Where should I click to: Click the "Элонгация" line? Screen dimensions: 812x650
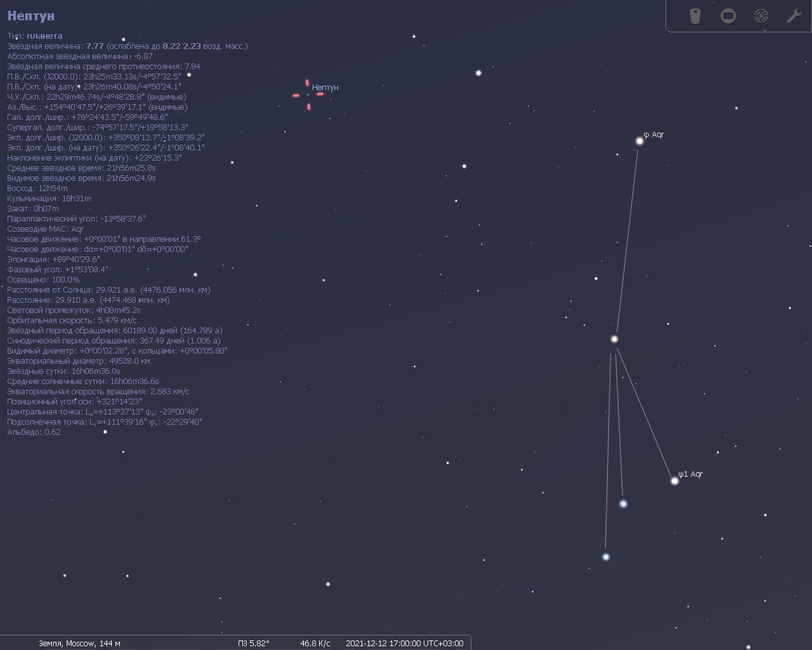pyautogui.click(x=53, y=260)
